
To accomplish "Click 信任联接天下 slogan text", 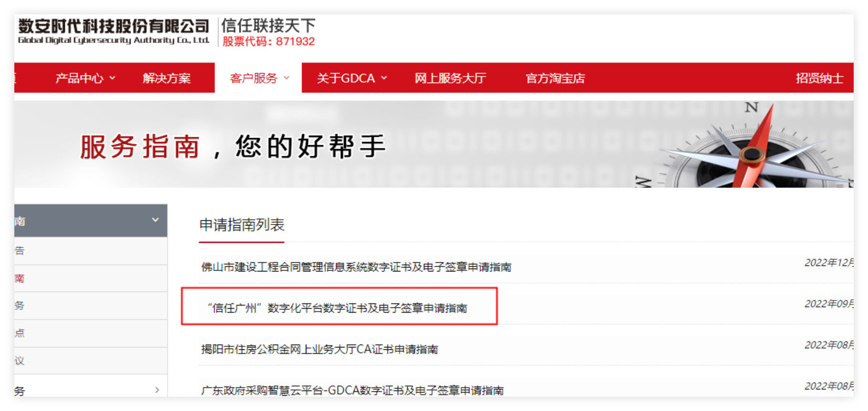I will point(268,25).
